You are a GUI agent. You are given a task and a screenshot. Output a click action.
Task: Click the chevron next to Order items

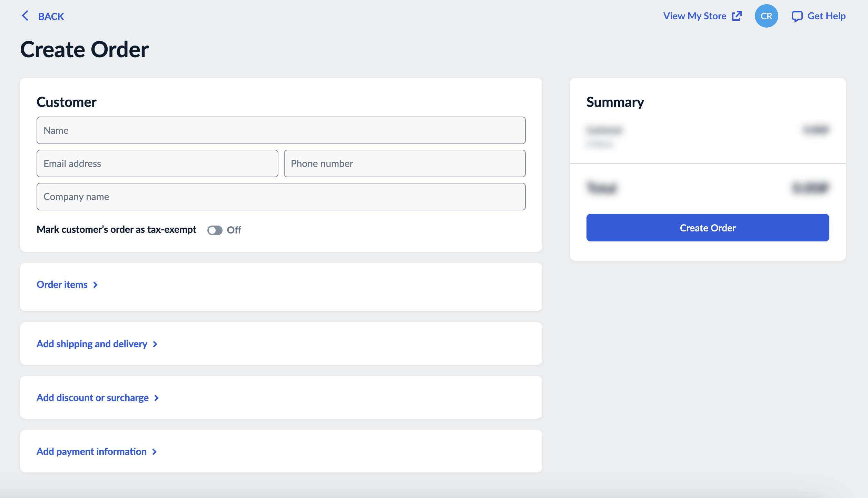[x=96, y=285]
